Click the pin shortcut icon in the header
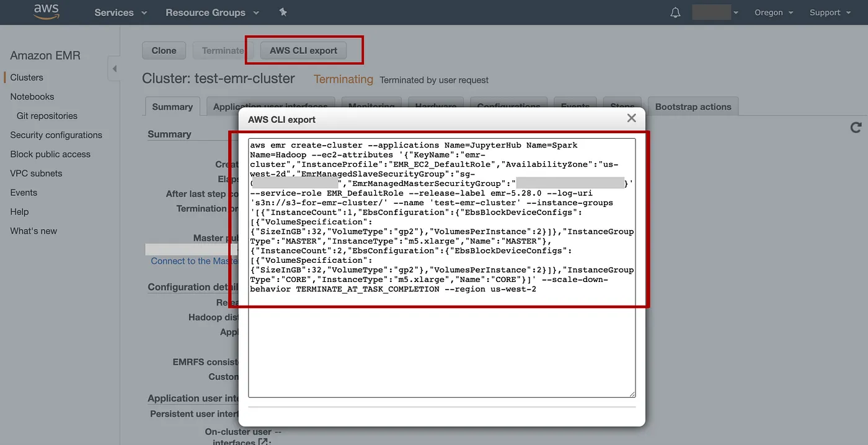This screenshot has height=445, width=868. (x=283, y=12)
